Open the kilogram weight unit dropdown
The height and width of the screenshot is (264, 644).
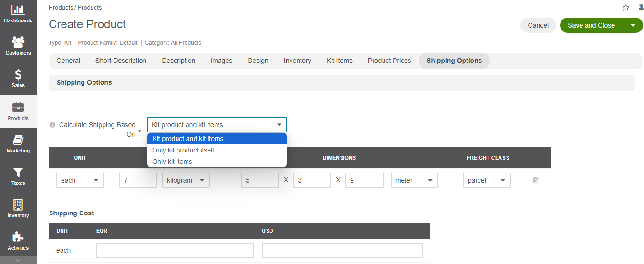coord(186,180)
